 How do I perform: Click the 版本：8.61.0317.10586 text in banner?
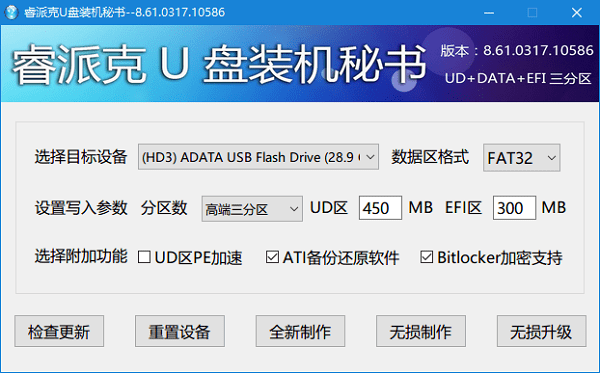[x=517, y=50]
